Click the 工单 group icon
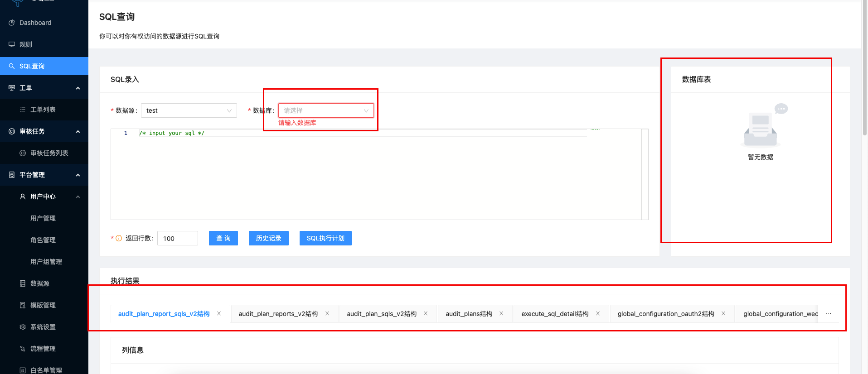 12,88
